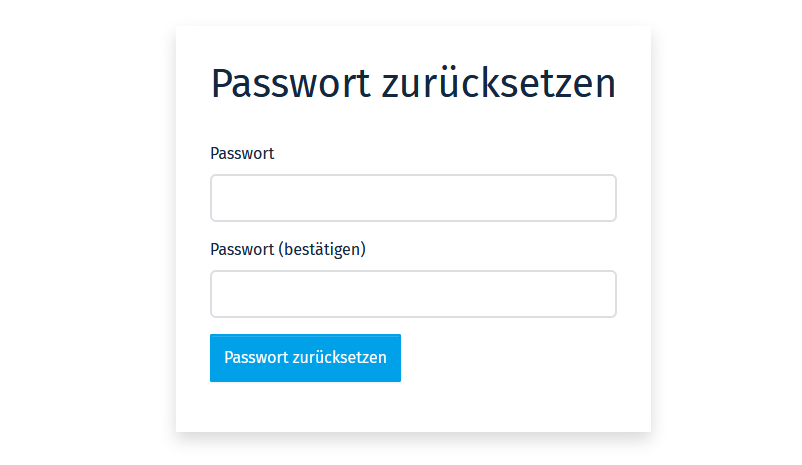Click the 'zurücksetzen' word on the blue button

[x=339, y=358]
